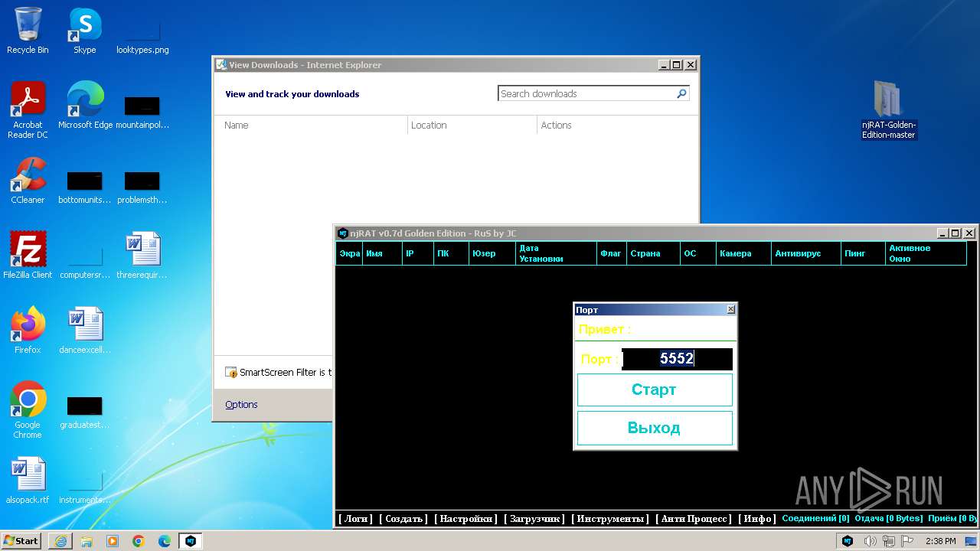Open Edge from the taskbar

165,541
